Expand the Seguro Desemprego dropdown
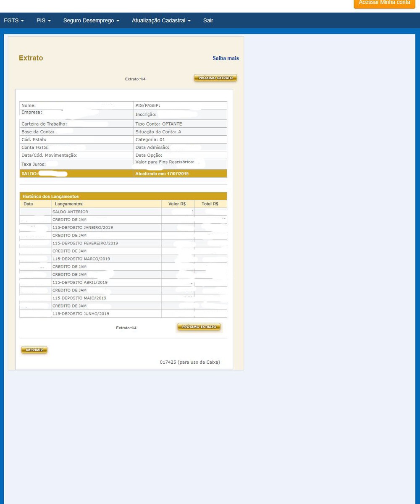Viewport: 420px width, 504px height. point(91,21)
